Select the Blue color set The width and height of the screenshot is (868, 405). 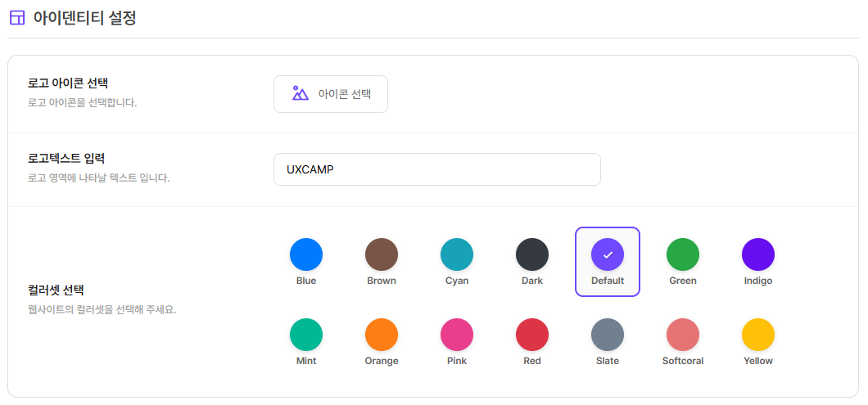point(306,254)
